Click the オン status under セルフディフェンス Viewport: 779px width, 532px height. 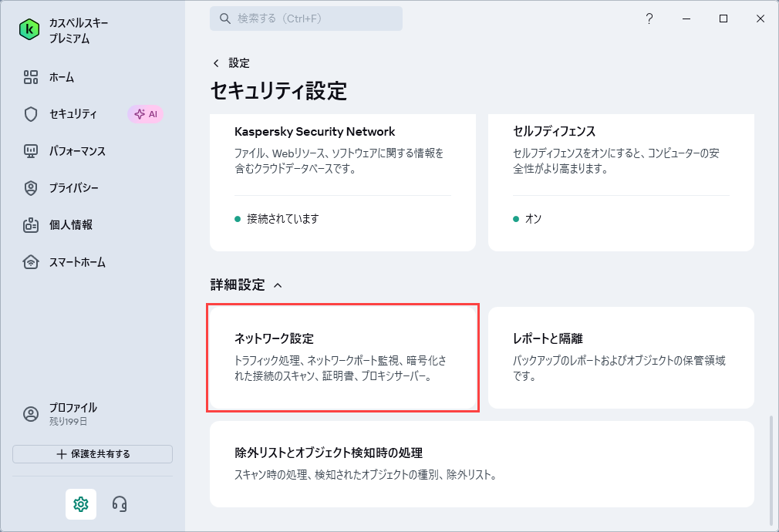coord(533,218)
